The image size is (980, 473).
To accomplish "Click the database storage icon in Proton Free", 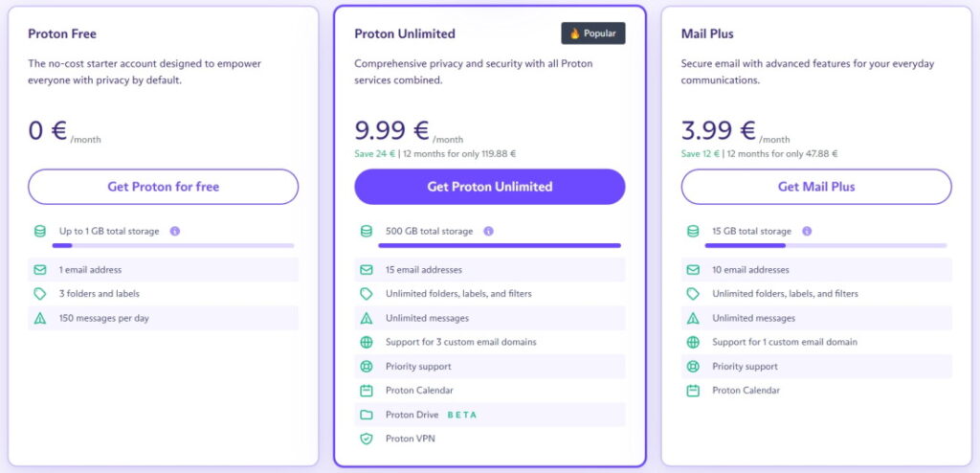I will [39, 232].
